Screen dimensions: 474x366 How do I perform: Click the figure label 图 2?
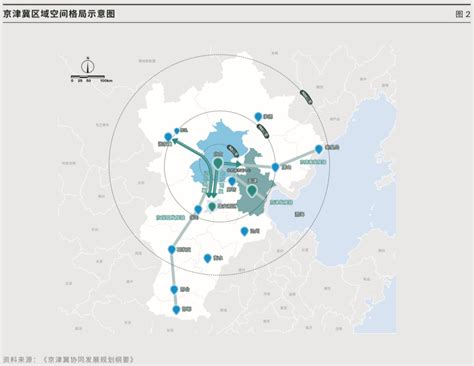pyautogui.click(x=463, y=14)
